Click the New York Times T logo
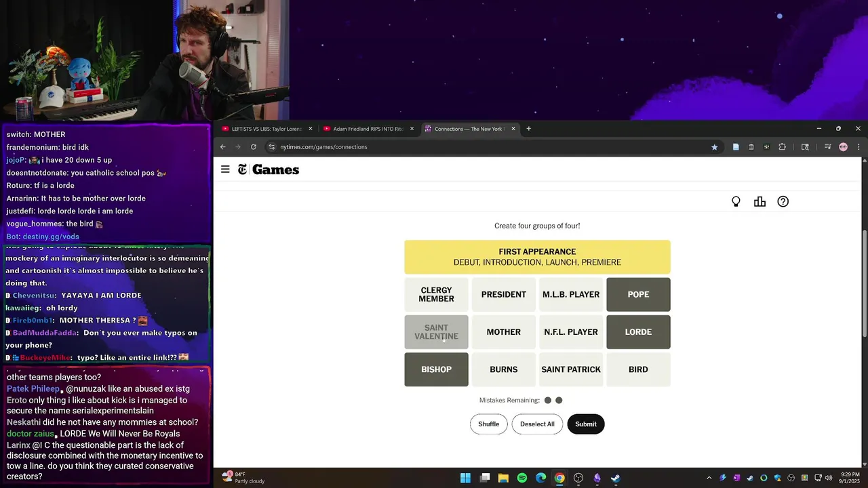Image resolution: width=868 pixels, height=488 pixels. point(242,169)
